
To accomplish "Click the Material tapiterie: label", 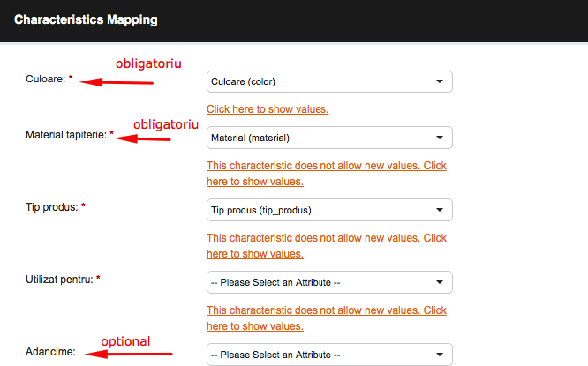I will [66, 135].
